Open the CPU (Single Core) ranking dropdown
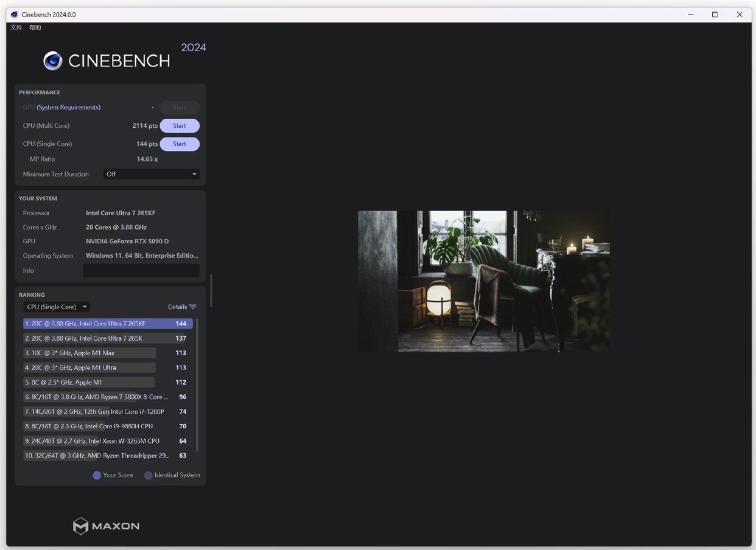This screenshot has width=756, height=550. tap(57, 307)
